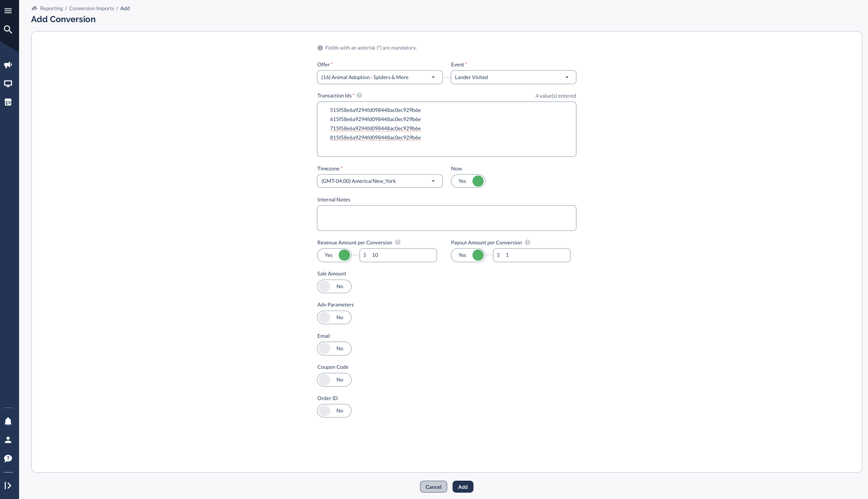
Task: Click the '4 value(s) entered' text
Action: tap(556, 96)
